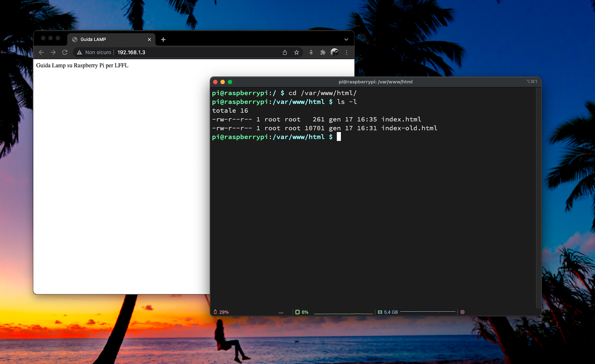Image resolution: width=595 pixels, height=364 pixels.
Task: Click the memory indicator showing 5.4 GB
Action: tap(380, 312)
